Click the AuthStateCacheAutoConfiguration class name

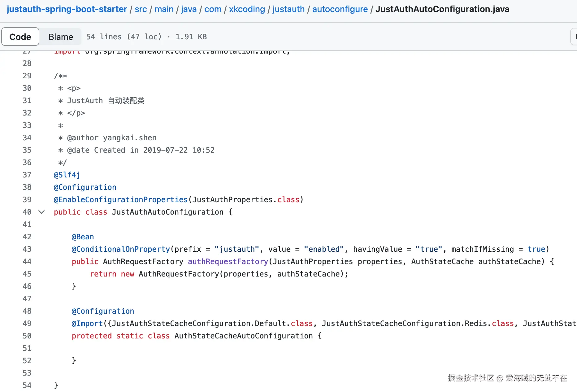click(x=244, y=336)
